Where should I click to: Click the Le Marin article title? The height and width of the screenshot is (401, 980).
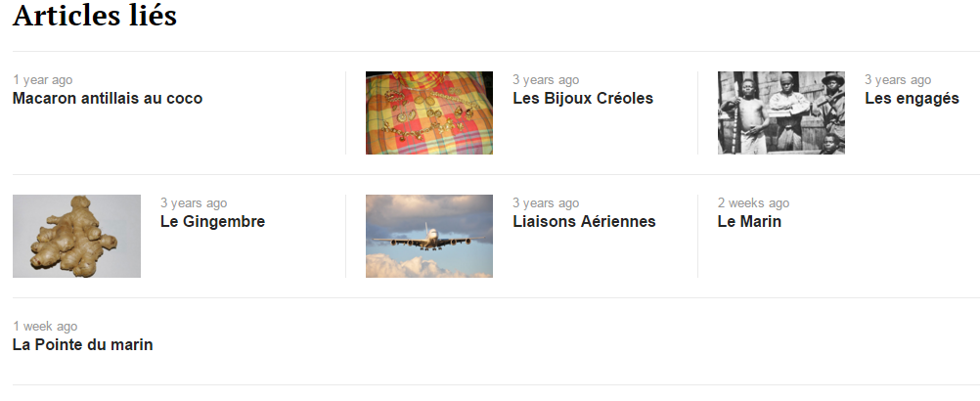749,222
